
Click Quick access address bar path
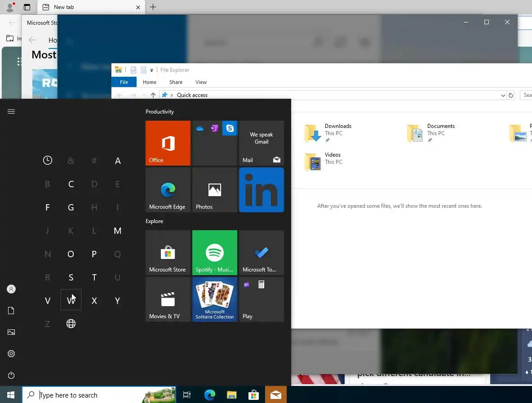[x=192, y=95]
